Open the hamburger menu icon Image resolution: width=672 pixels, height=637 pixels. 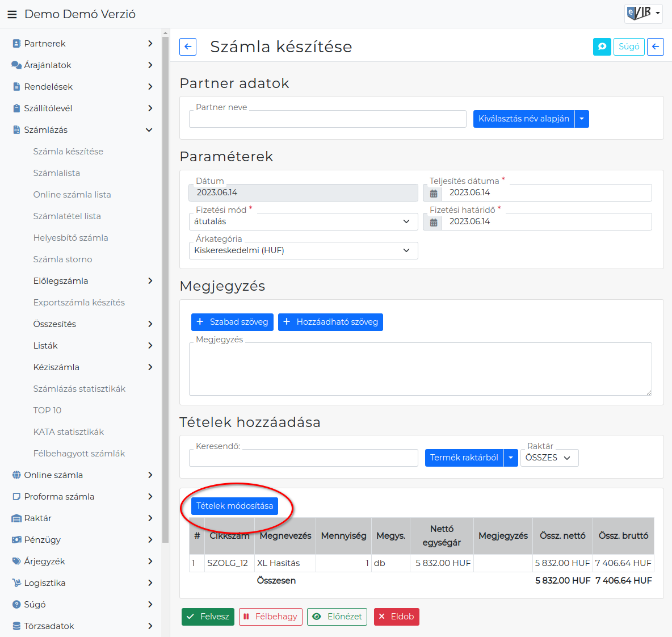(12, 14)
